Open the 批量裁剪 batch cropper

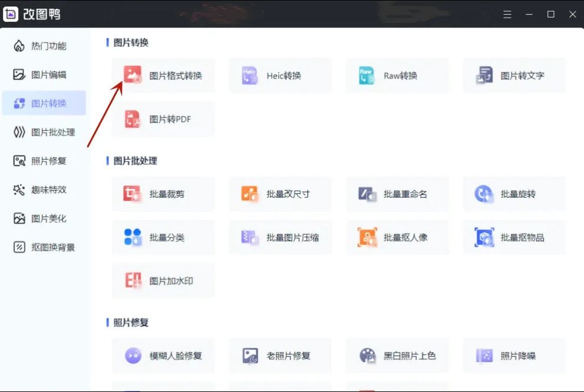(x=163, y=193)
